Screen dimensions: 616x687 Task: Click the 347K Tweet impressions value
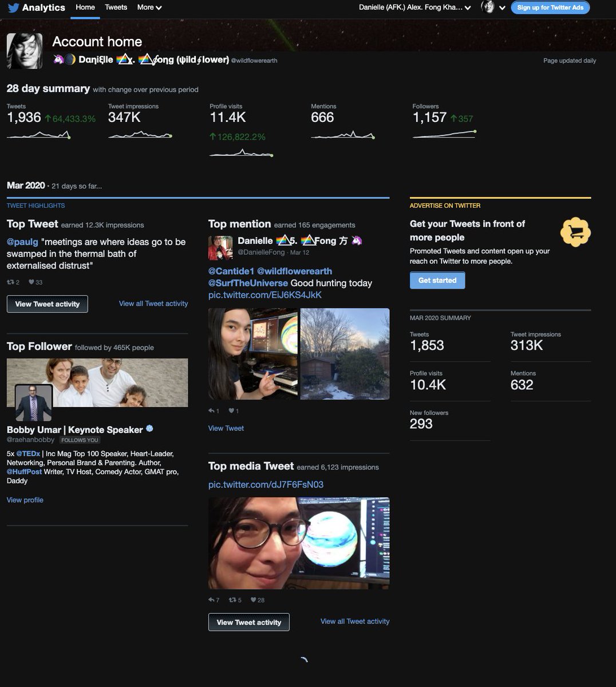124,117
